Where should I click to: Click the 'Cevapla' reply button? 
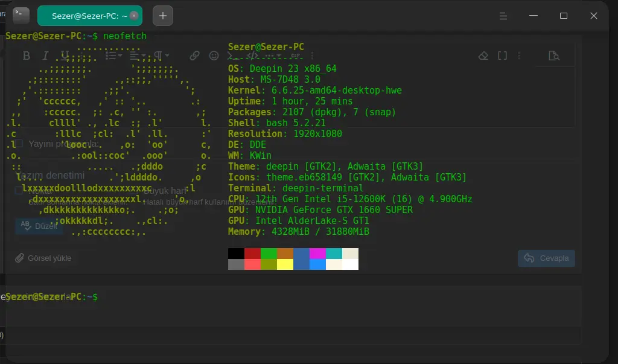(546, 258)
